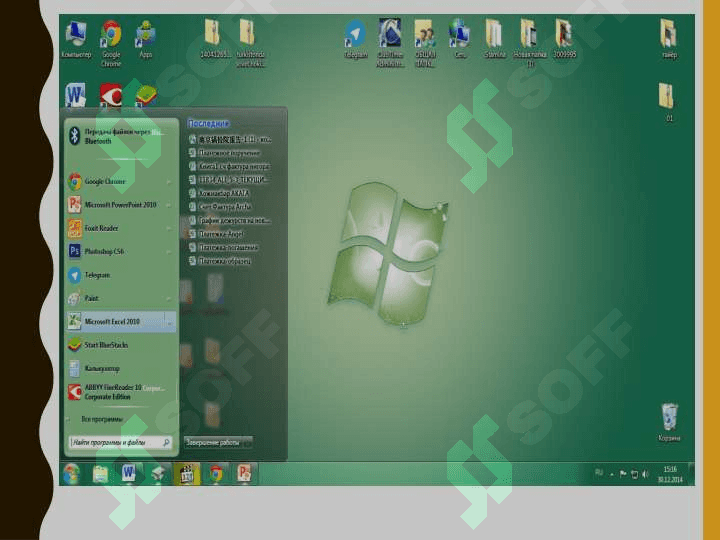Viewport: 720px width, 540px height.
Task: Open recent file График дежурств
Action: pyautogui.click(x=230, y=221)
